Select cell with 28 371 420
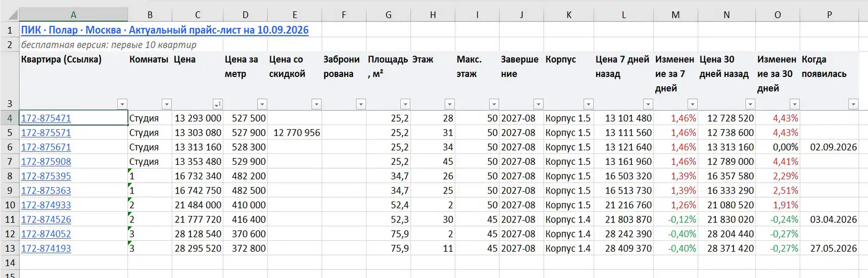This screenshot has width=868, height=278. pyautogui.click(x=727, y=248)
